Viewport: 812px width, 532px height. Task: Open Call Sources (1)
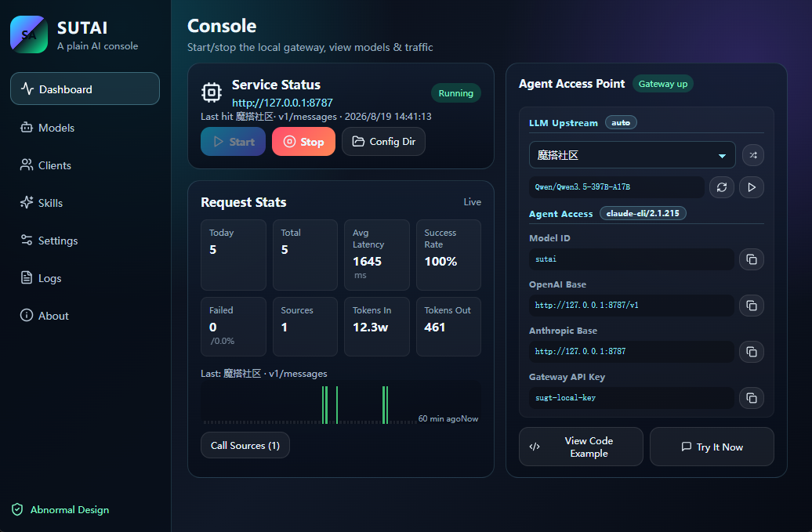point(245,445)
